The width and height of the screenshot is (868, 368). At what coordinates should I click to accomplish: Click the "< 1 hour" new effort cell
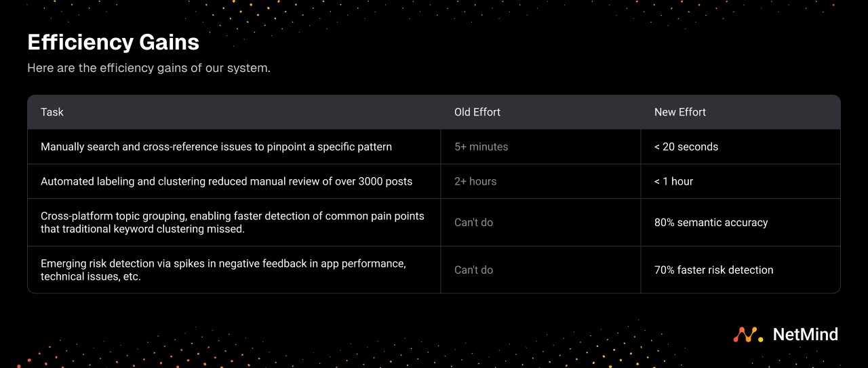tap(673, 181)
